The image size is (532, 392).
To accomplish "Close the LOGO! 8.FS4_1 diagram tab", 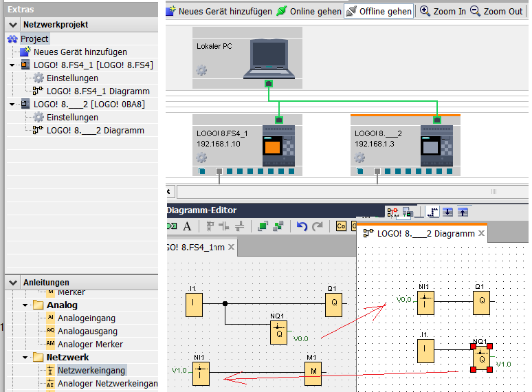I will point(232,247).
